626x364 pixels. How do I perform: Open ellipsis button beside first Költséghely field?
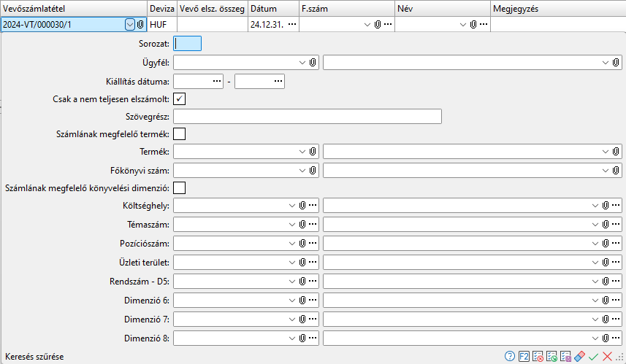pos(313,206)
